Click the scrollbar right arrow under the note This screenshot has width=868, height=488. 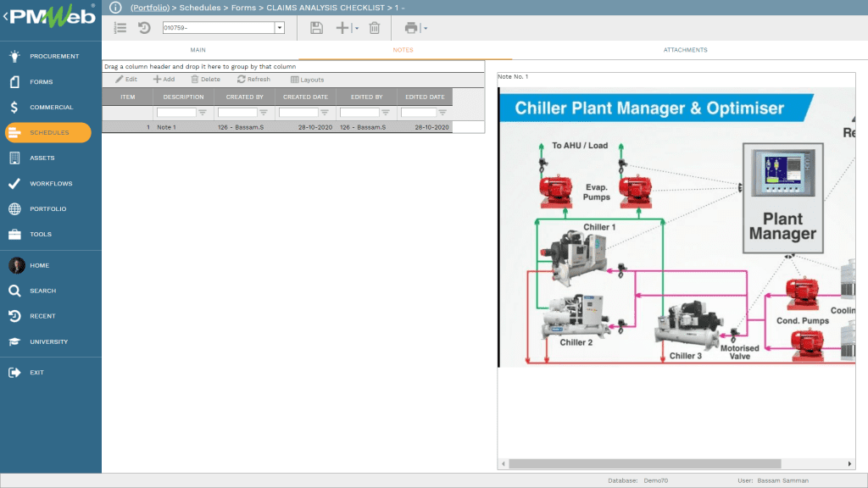coord(849,463)
